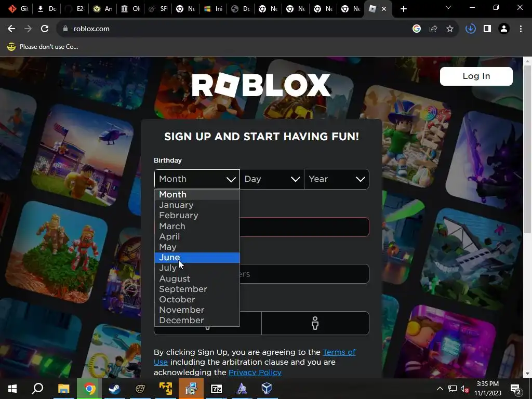Switch to the An tab
The height and width of the screenshot is (399, 532).
coord(102,9)
